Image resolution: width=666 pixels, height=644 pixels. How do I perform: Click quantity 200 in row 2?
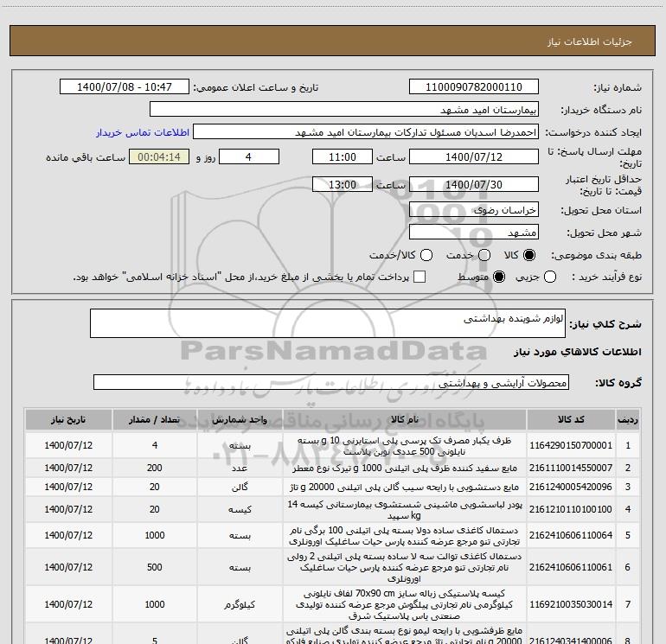155,468
